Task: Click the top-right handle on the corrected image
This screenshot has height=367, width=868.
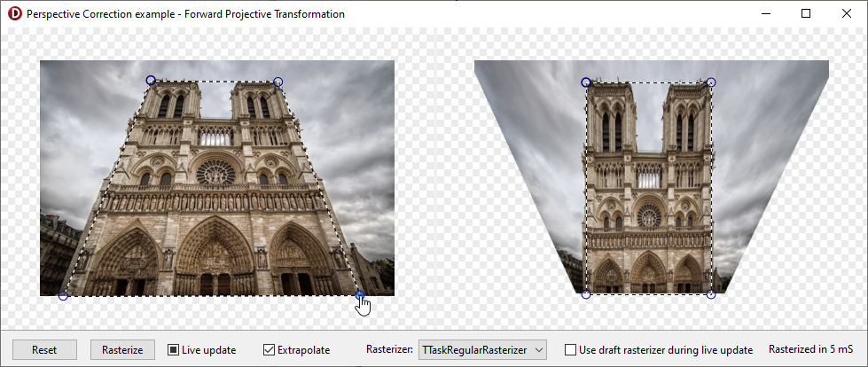Action: point(711,82)
